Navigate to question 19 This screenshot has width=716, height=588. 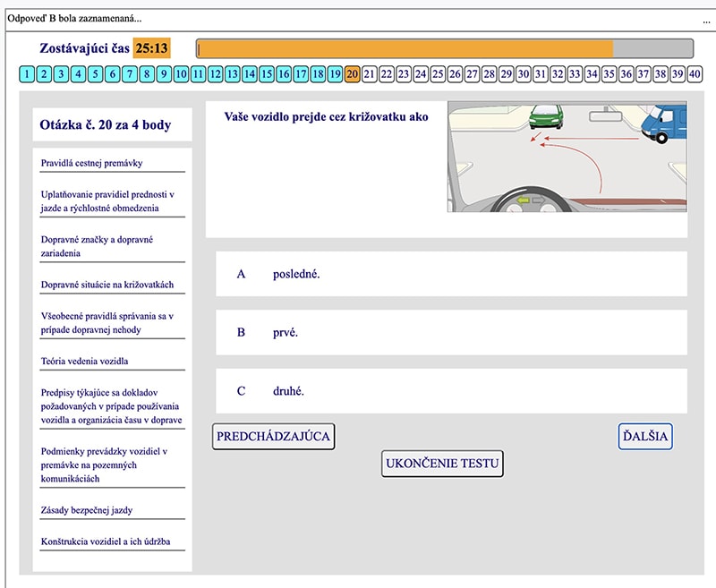point(335,74)
